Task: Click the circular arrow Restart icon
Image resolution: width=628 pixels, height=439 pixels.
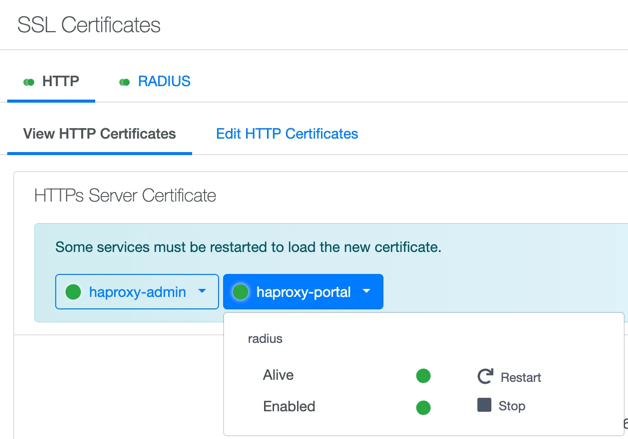Action: point(485,376)
